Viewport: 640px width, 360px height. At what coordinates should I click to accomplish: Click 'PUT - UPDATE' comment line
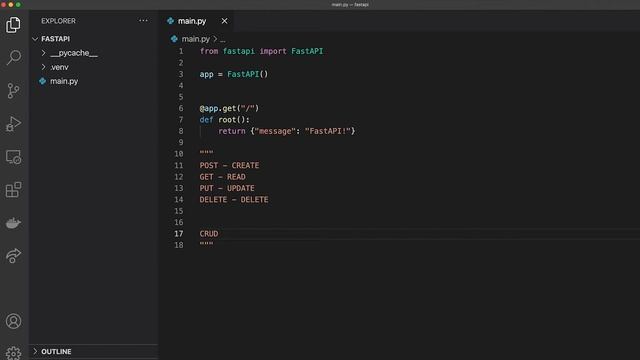tap(227, 188)
